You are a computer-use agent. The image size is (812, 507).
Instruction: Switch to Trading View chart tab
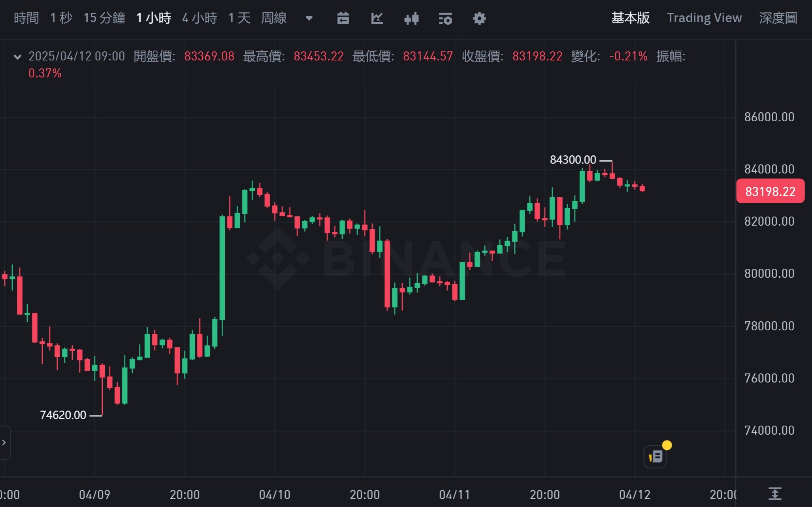(x=704, y=18)
